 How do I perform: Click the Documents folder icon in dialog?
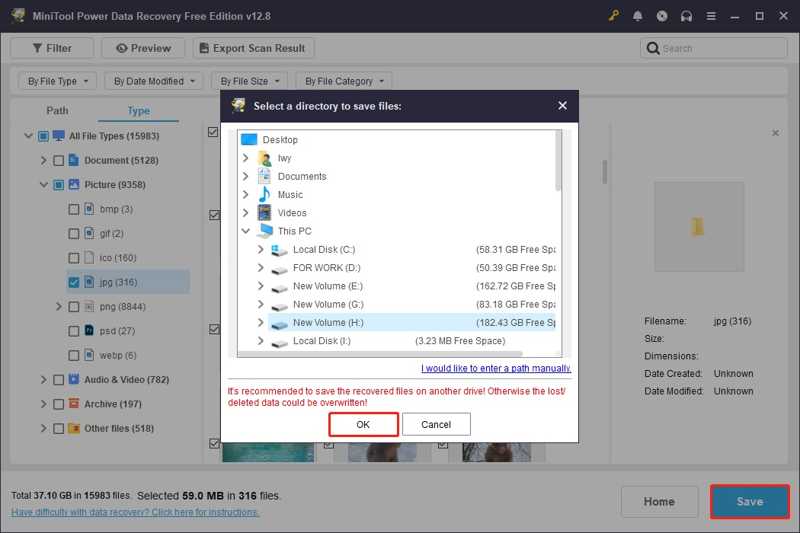tap(264, 176)
